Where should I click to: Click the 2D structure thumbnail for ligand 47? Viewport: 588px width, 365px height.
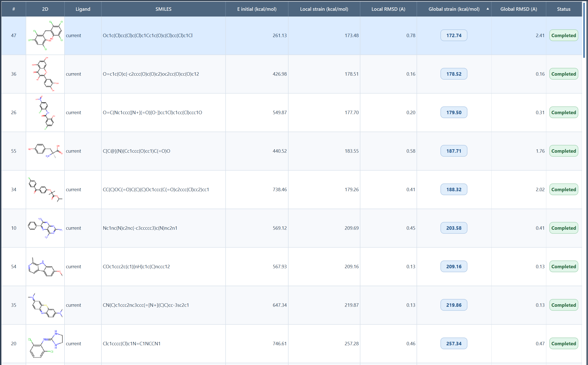click(45, 36)
